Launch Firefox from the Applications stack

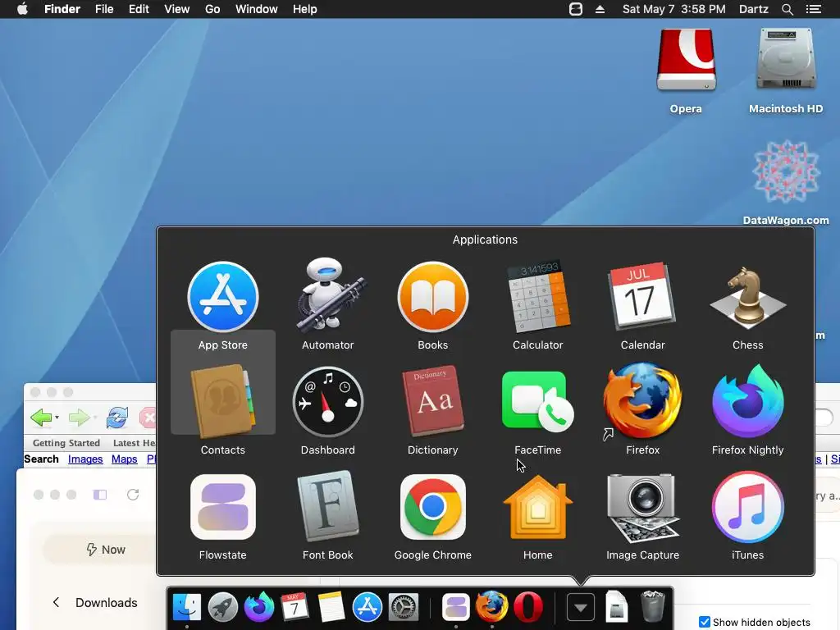643,400
